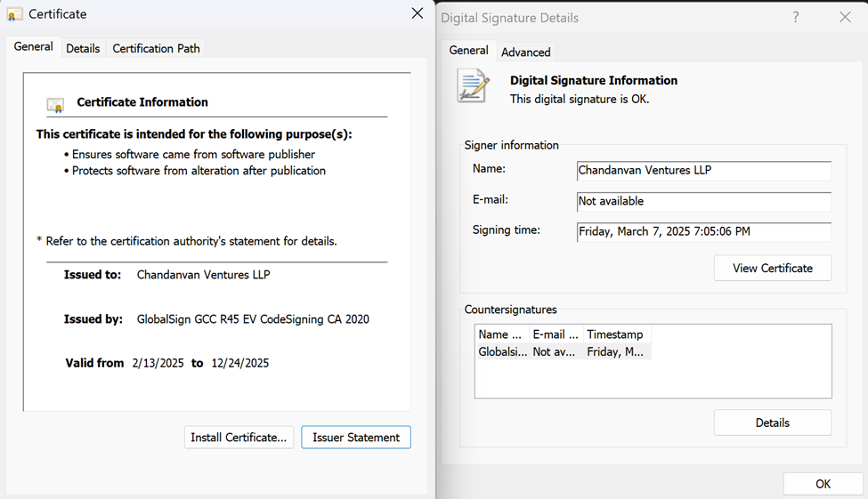
Task: Click 'Protects software from alteration after publication' line
Action: click(199, 171)
